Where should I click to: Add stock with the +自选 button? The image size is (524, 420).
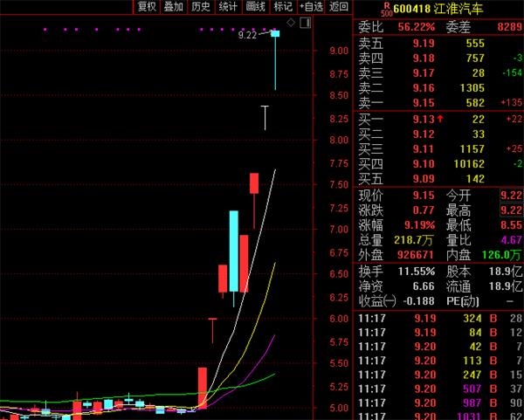pyautogui.click(x=311, y=7)
